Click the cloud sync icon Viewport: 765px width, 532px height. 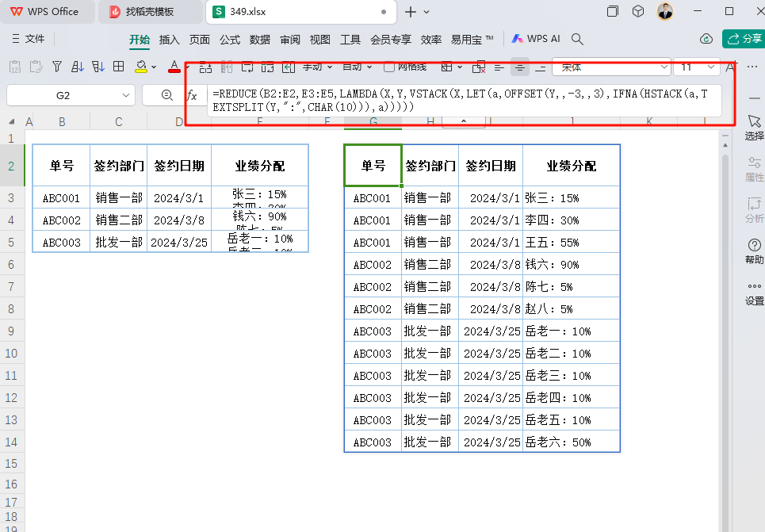706,39
